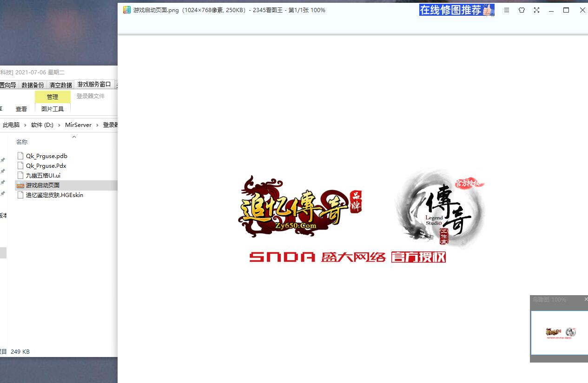This screenshot has width=588, height=383.
Task: Expand the chevron after MirServer
Action: (x=98, y=125)
